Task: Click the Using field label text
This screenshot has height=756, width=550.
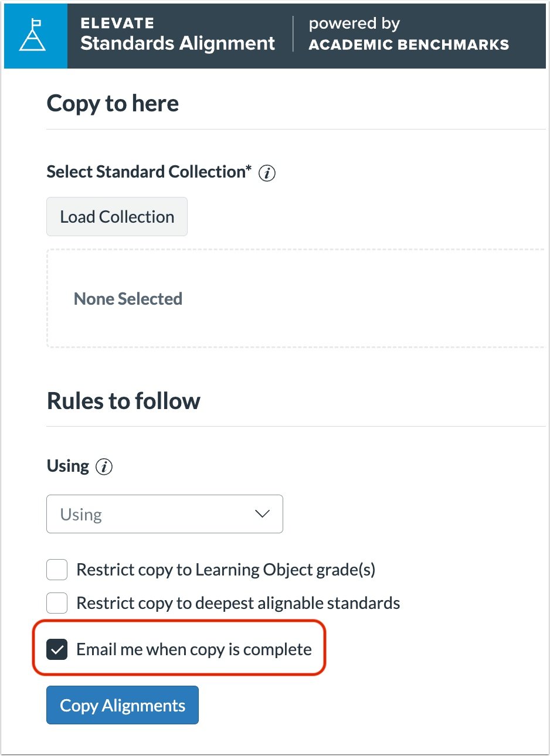Action: tap(68, 466)
